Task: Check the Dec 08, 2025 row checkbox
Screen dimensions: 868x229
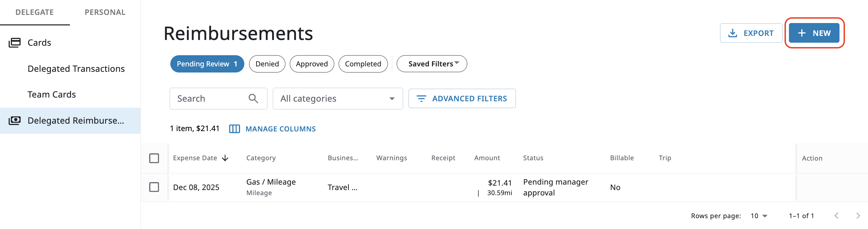Action: point(154,187)
